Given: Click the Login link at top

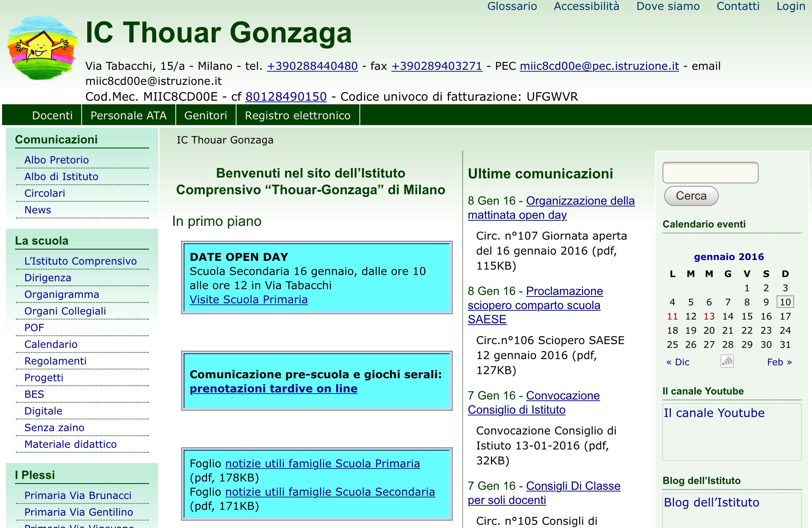Looking at the screenshot, I should [x=791, y=6].
